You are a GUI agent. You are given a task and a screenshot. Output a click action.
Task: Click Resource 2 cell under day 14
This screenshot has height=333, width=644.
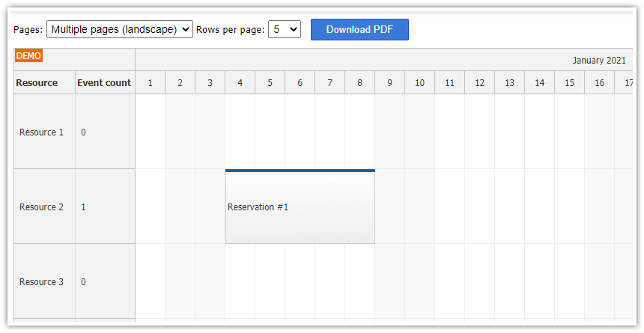(x=539, y=207)
